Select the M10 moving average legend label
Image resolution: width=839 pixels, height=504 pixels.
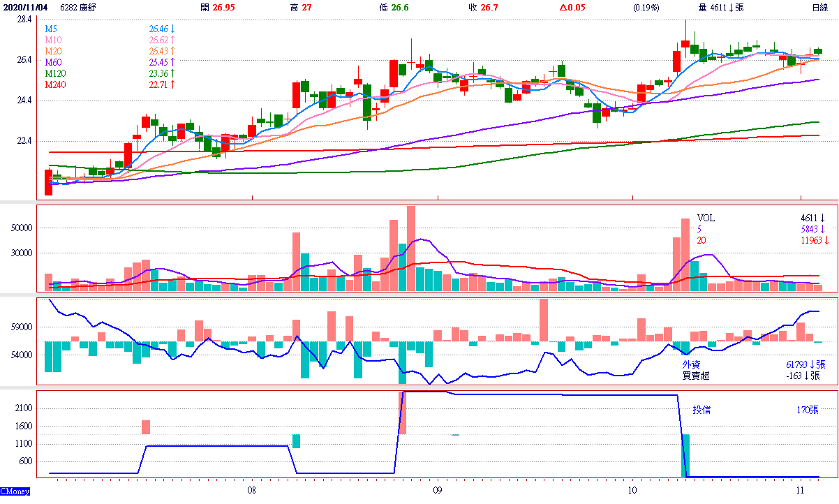point(53,40)
